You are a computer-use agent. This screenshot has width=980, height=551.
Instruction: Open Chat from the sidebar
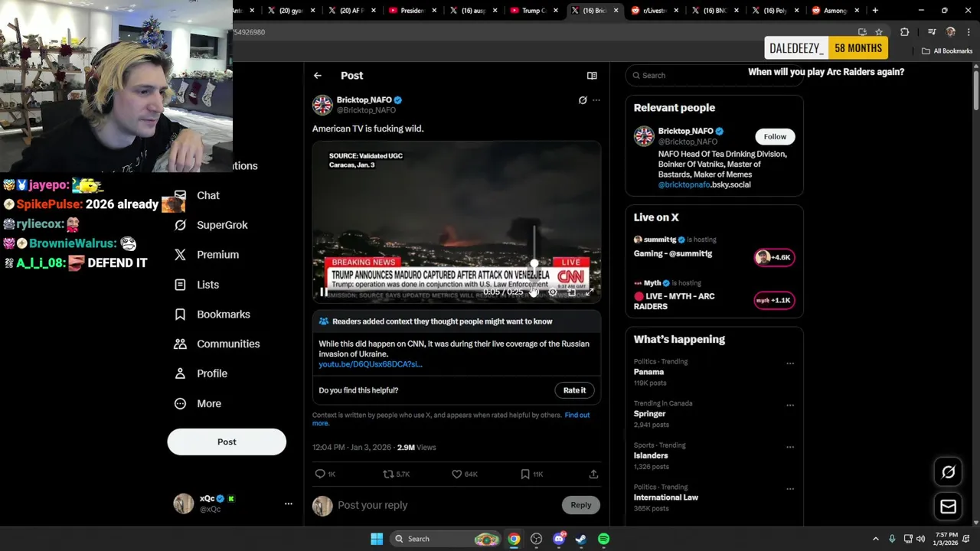pos(197,196)
